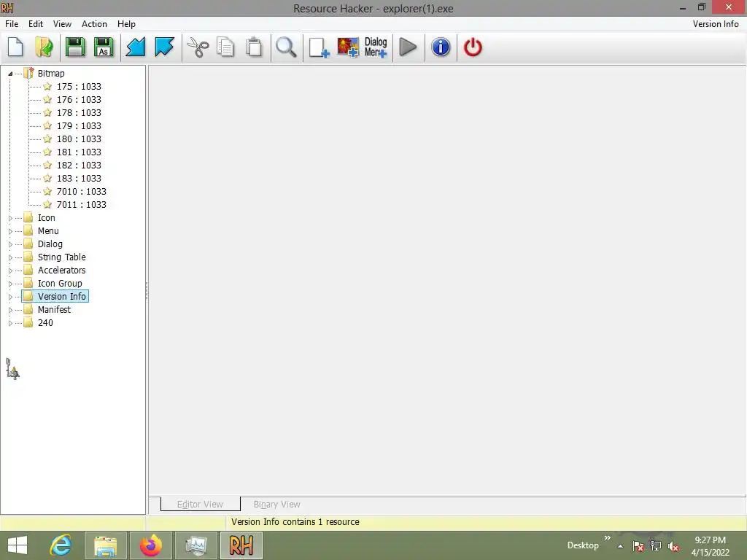Click the Compile play arrow icon

pyautogui.click(x=408, y=47)
